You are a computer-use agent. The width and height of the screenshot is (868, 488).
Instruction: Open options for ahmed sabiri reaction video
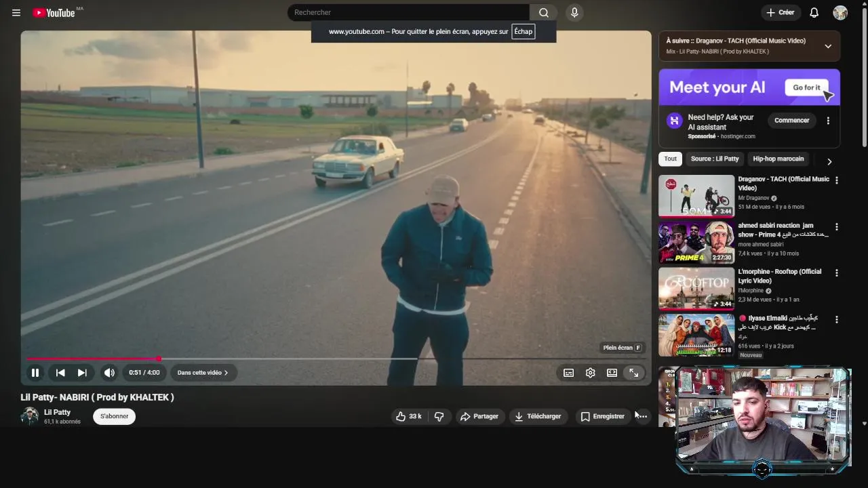837,226
